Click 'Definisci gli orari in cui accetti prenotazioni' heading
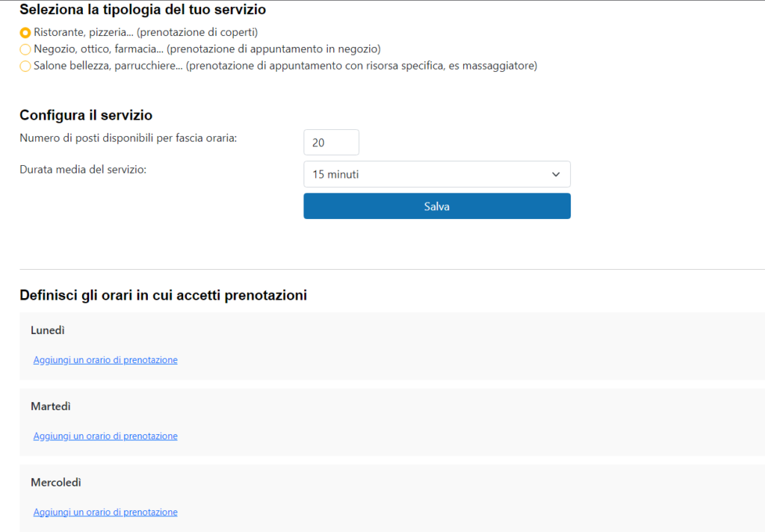This screenshot has width=765, height=532. click(163, 295)
